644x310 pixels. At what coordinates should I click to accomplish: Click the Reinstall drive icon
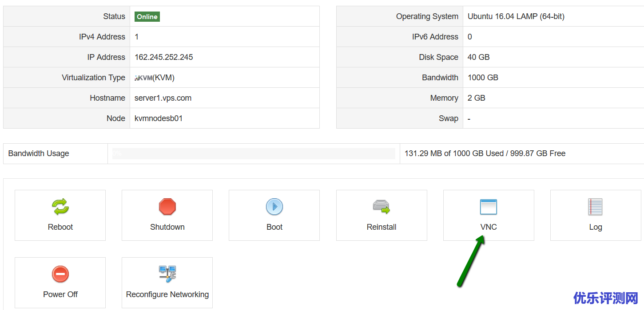click(381, 207)
